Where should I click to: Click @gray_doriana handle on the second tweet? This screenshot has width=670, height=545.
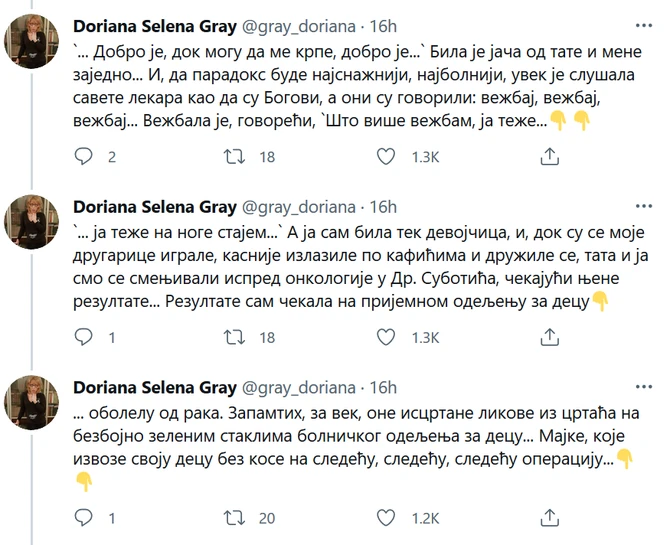(x=299, y=207)
